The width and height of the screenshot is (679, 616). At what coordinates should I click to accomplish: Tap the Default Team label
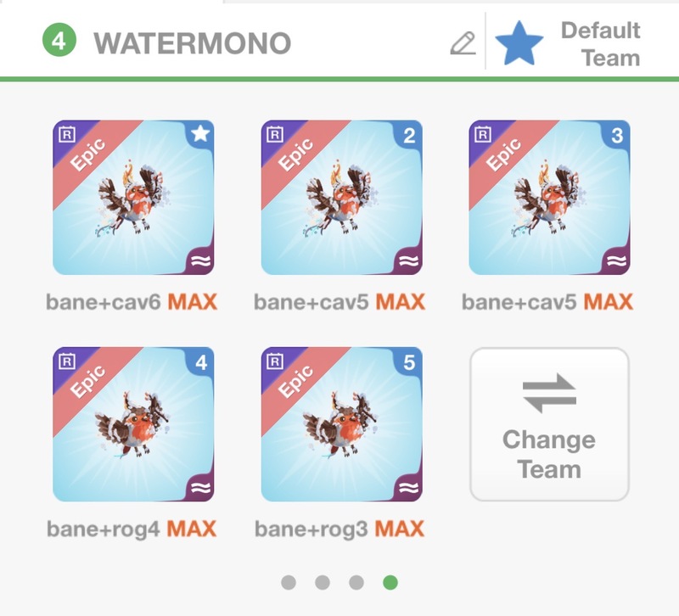(x=601, y=44)
